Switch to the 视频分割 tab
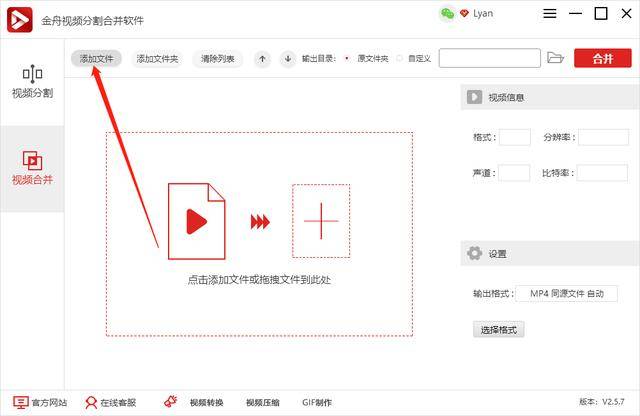 pos(32,82)
